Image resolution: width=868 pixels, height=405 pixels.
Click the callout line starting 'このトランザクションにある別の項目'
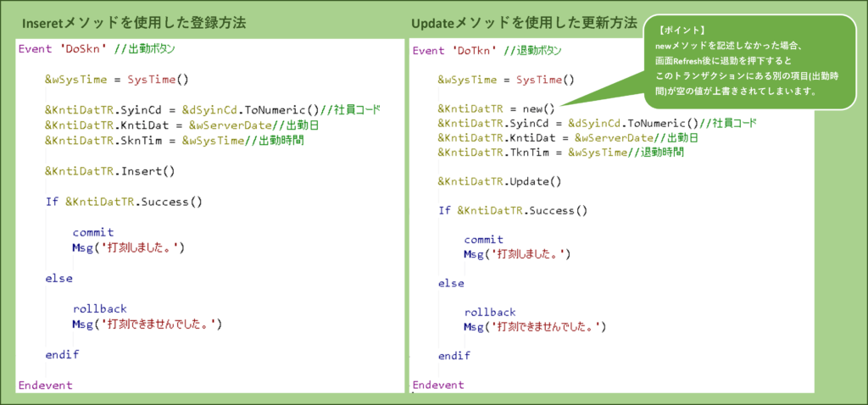coord(746,76)
